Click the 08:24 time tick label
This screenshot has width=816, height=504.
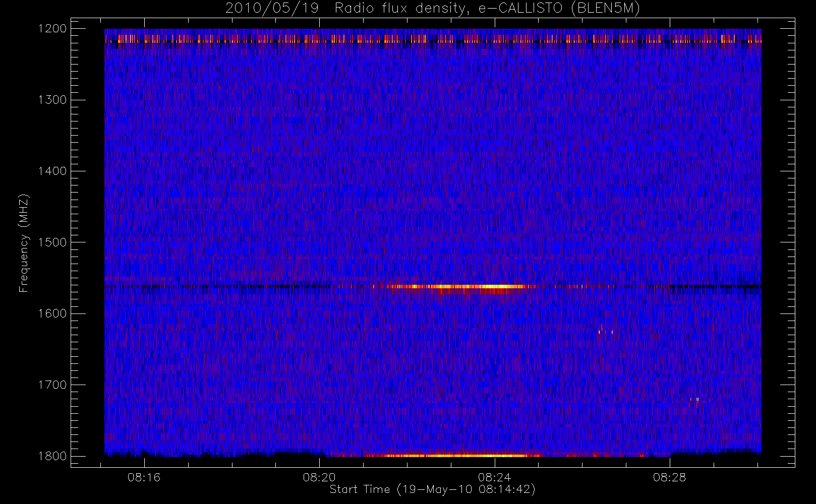click(x=494, y=477)
